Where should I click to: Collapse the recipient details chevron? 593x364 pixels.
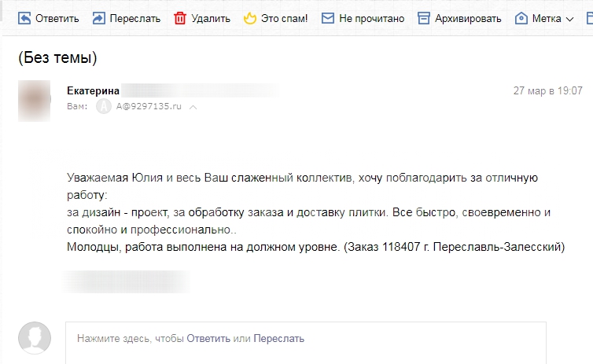coord(193,108)
